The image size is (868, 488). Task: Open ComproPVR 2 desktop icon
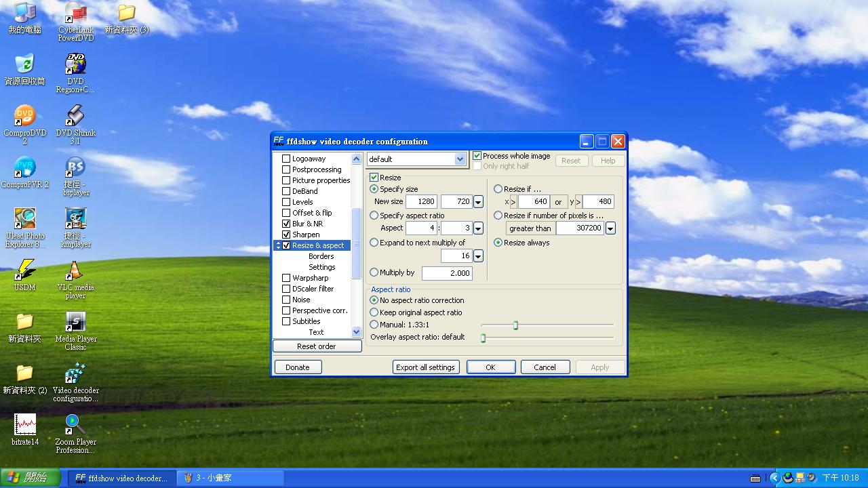25,169
